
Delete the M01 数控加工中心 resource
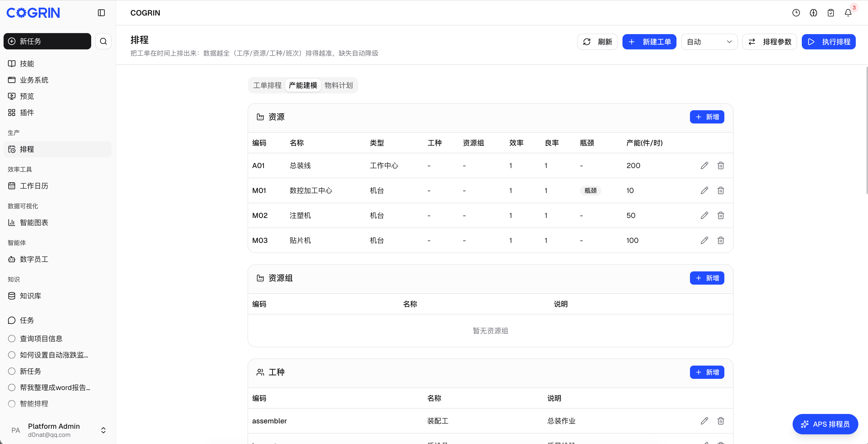click(x=721, y=190)
